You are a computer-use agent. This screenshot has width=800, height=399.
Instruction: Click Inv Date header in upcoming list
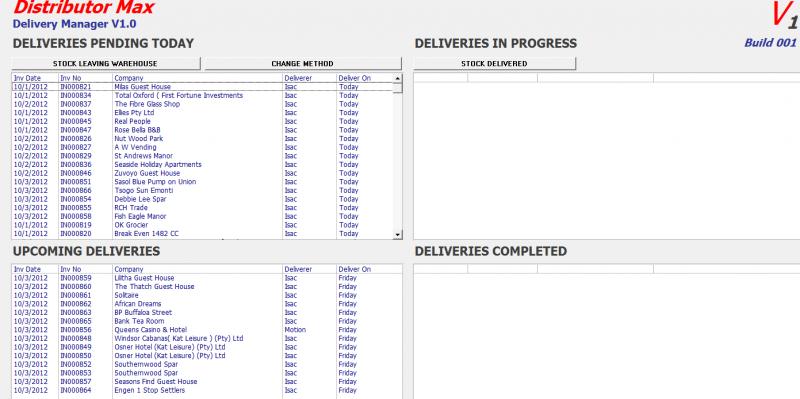coord(35,269)
